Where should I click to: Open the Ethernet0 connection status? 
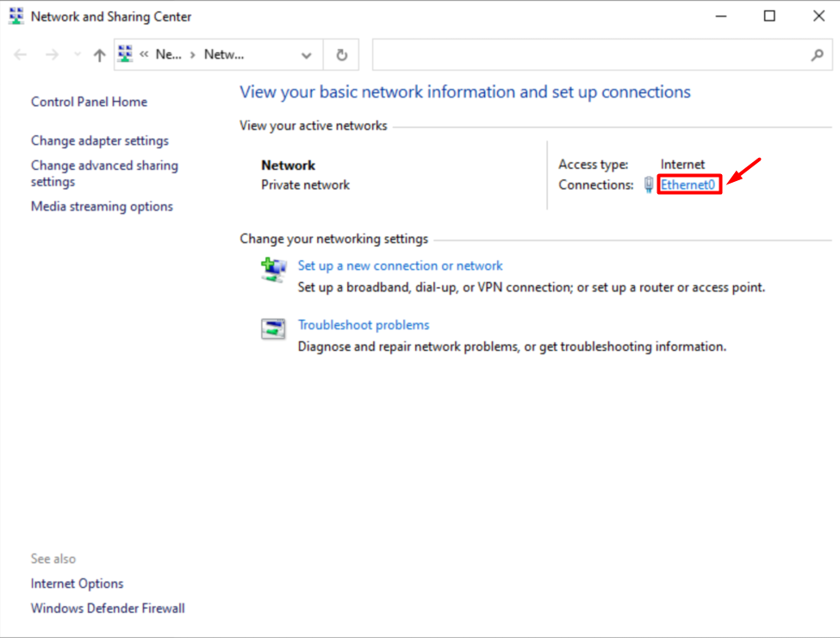[x=688, y=185]
